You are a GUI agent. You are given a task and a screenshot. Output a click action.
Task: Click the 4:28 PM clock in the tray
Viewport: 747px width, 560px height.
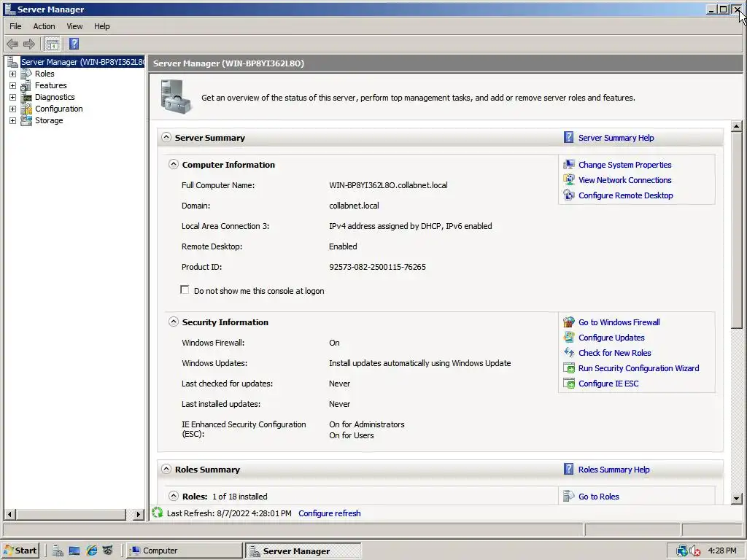tap(722, 551)
